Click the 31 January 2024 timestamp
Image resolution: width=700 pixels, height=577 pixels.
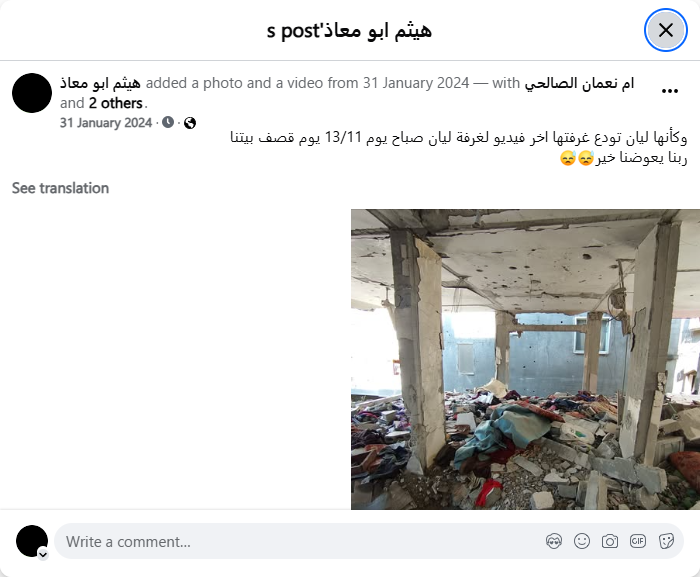(106, 123)
